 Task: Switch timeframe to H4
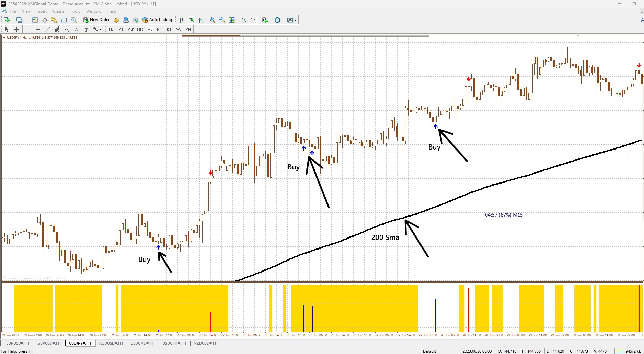[159, 29]
